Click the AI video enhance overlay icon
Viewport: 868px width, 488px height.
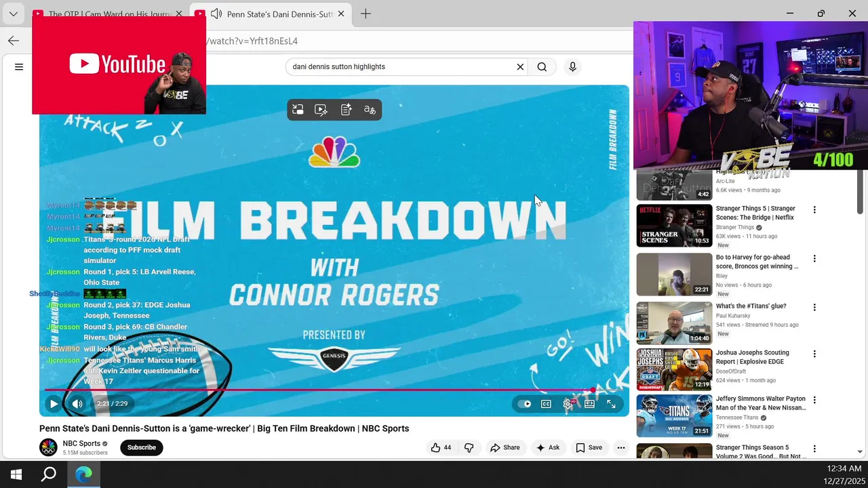pyautogui.click(x=321, y=110)
